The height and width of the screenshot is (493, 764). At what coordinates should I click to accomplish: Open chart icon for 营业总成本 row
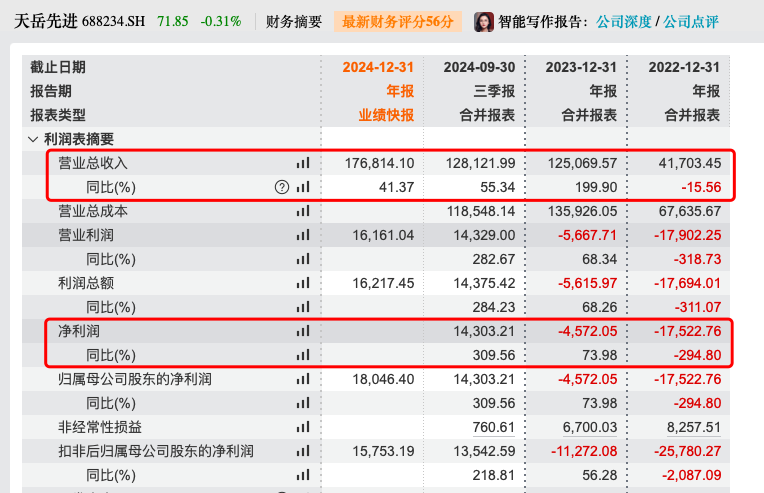tap(303, 212)
